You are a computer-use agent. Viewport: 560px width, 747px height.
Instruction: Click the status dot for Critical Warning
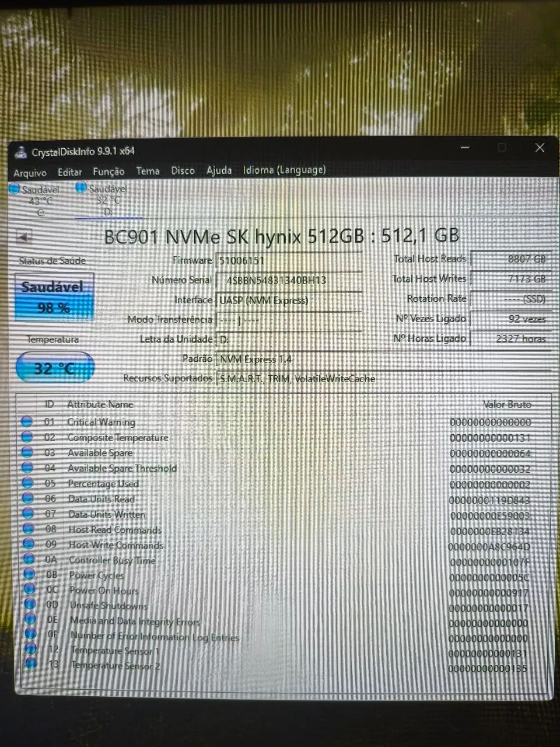tap(27, 421)
